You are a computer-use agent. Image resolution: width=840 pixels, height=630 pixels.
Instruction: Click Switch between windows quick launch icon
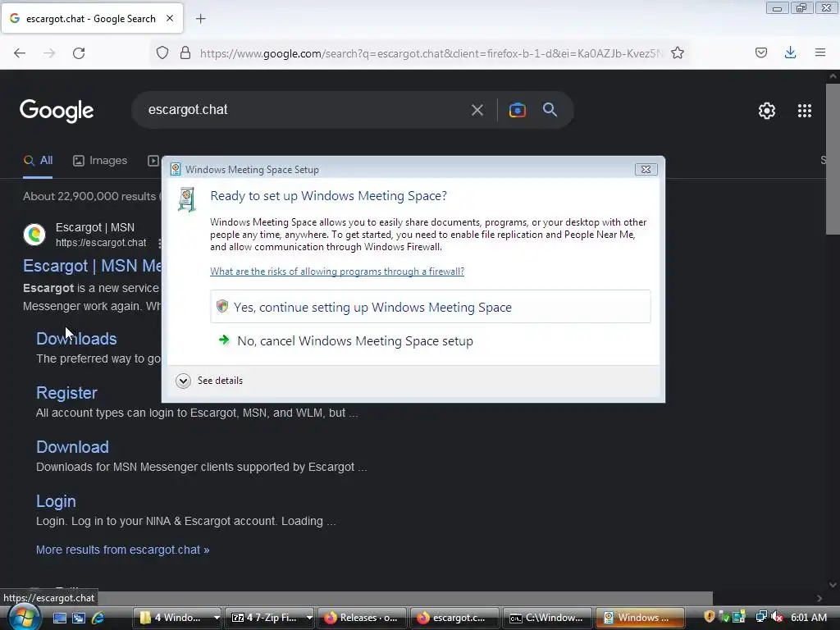pos(79,618)
